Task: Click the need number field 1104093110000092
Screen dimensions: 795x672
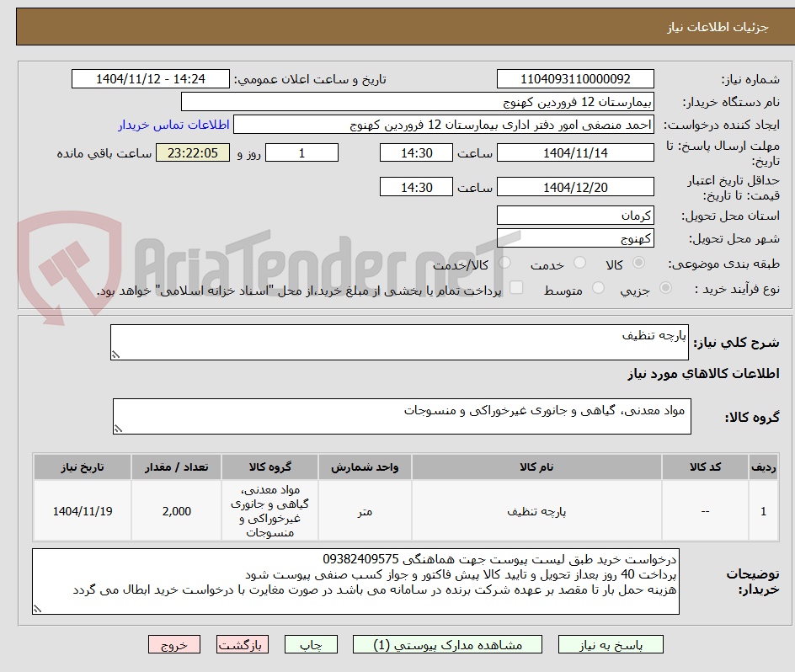Action: [575, 79]
